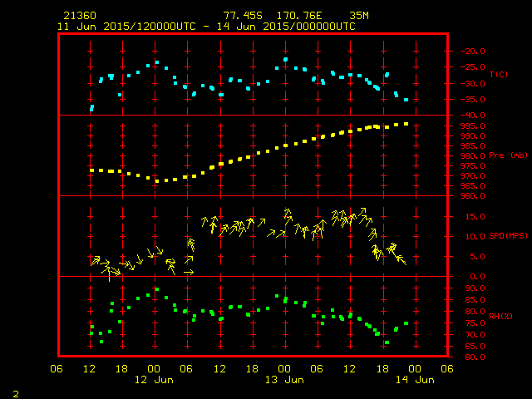
Task: Select the "-20.0" temperature tick value
Action: click(x=473, y=52)
